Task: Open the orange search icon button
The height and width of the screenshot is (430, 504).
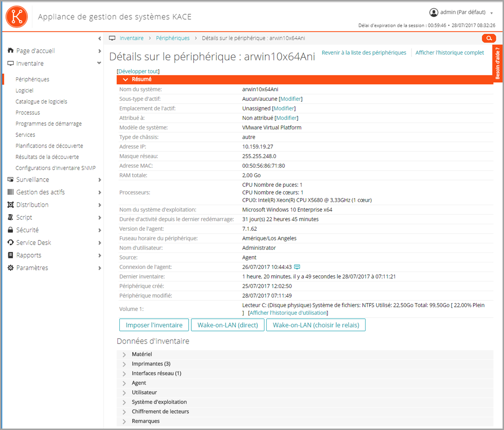Action: [x=489, y=38]
